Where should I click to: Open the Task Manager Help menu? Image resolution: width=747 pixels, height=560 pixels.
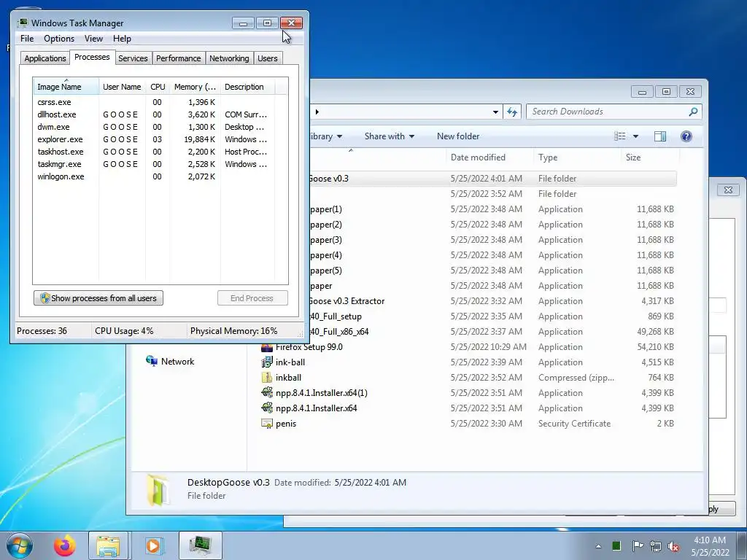pyautogui.click(x=122, y=39)
